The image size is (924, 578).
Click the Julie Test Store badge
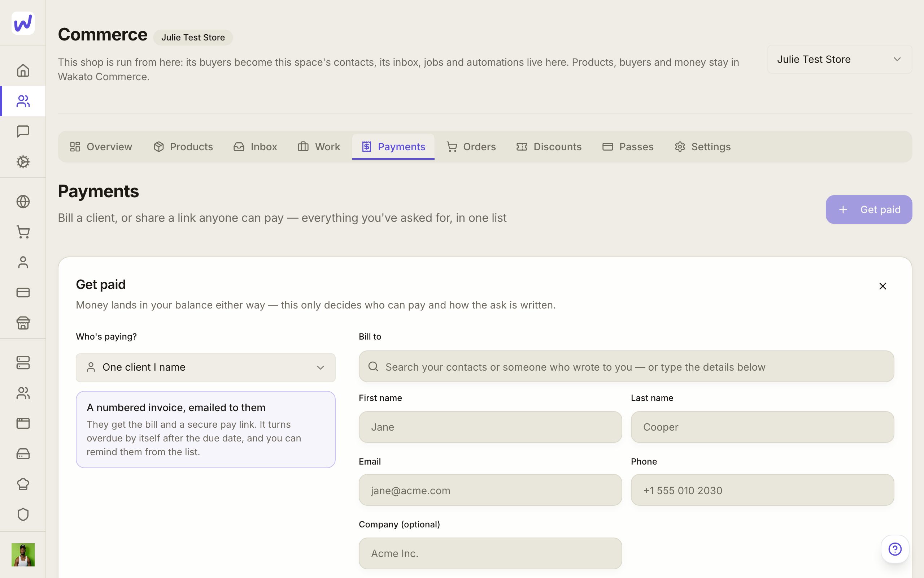(193, 38)
